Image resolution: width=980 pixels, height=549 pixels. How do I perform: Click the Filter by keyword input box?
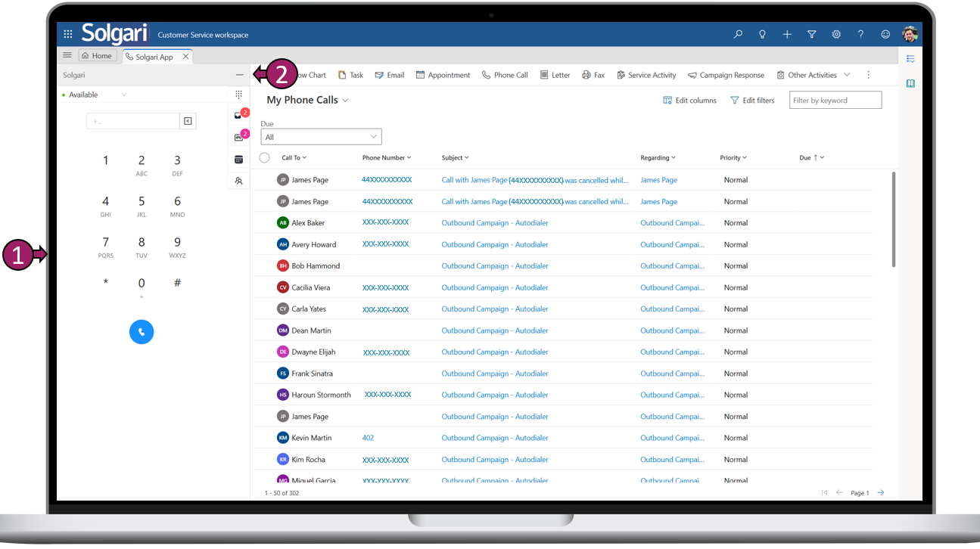[835, 100]
